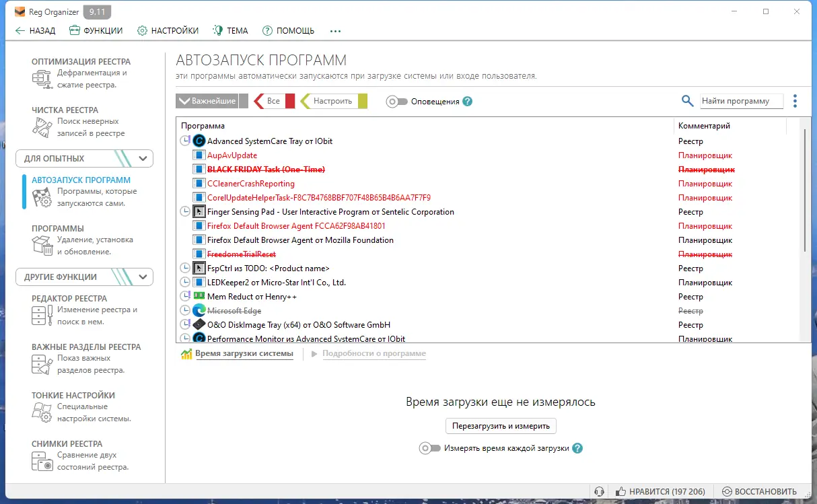Open the registry cleaning broom icon
Viewport: 817px width, 504px height.
[42, 128]
